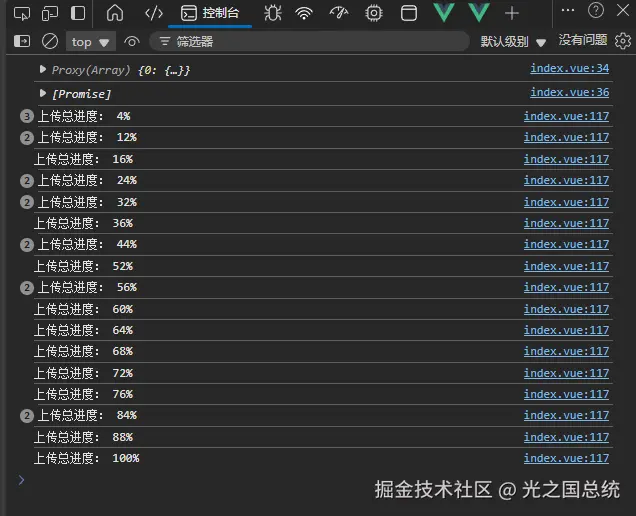Image resolution: width=636 pixels, height=516 pixels.
Task: Click the repeat count badge on 4% row
Action: (27, 117)
